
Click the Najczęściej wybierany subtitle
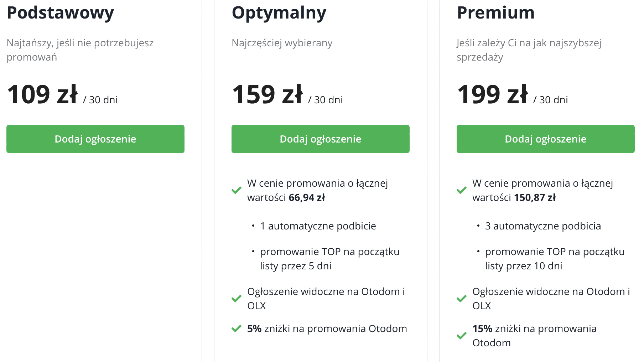pos(282,43)
